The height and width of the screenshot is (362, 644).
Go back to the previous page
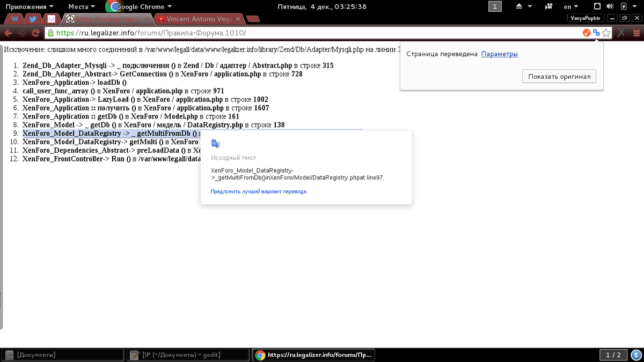[x=9, y=33]
